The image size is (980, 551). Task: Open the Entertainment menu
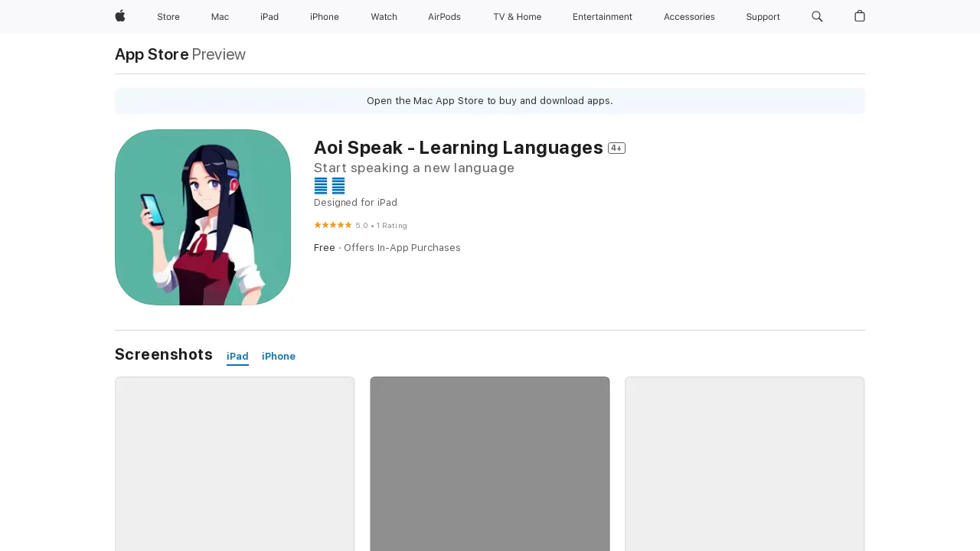(603, 17)
